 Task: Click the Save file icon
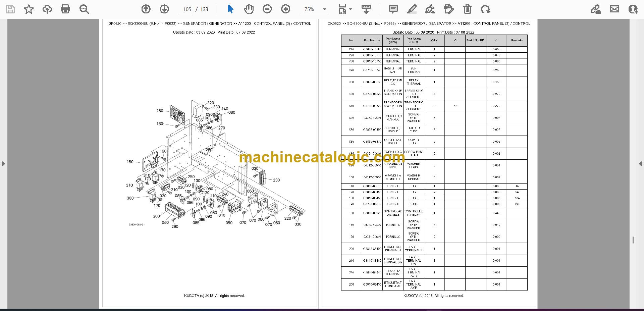pyautogui.click(x=10, y=9)
